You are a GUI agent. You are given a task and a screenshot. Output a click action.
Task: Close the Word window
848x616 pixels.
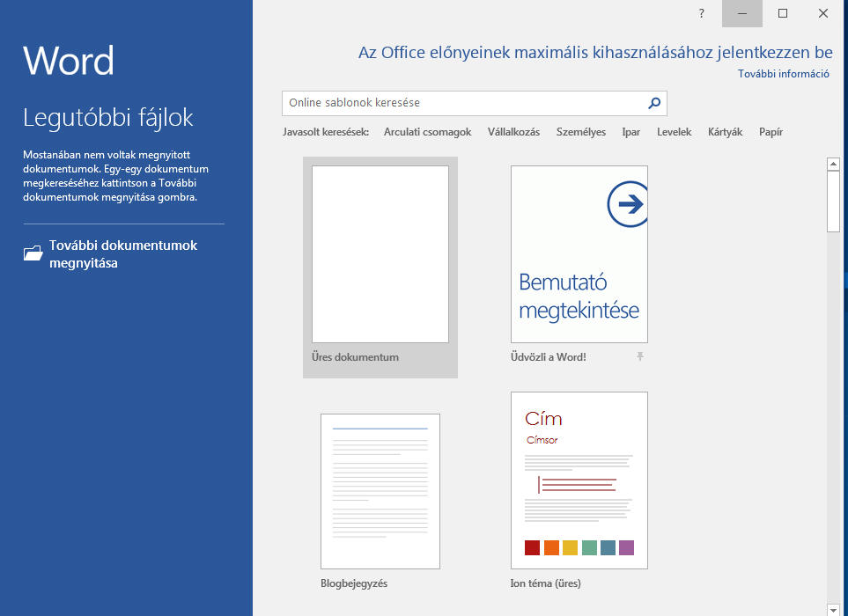[823, 13]
